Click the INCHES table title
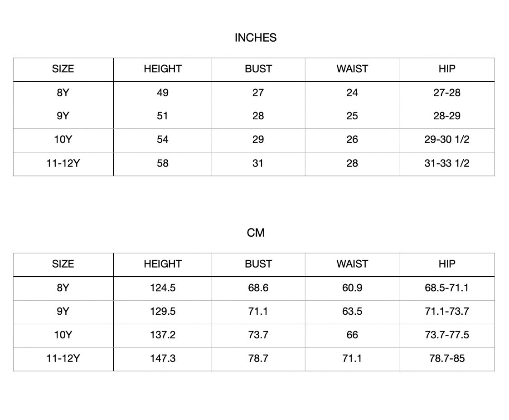This screenshot has height=420, width=509. click(x=256, y=38)
